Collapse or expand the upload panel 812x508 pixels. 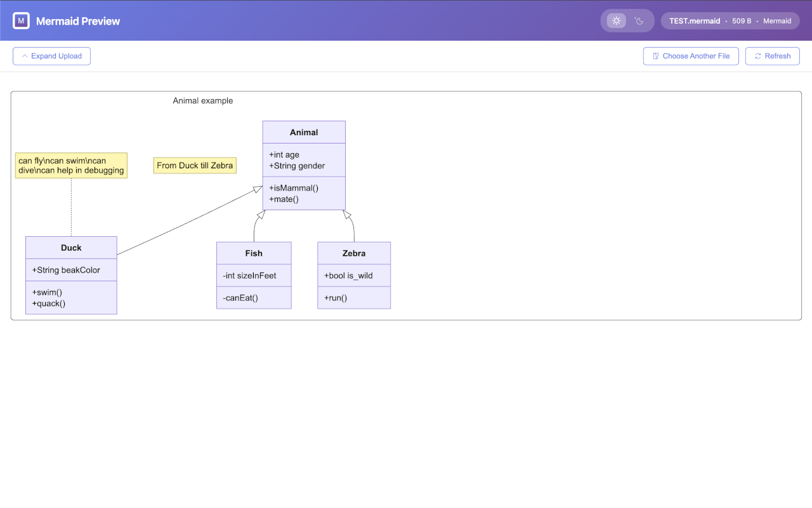coord(51,56)
